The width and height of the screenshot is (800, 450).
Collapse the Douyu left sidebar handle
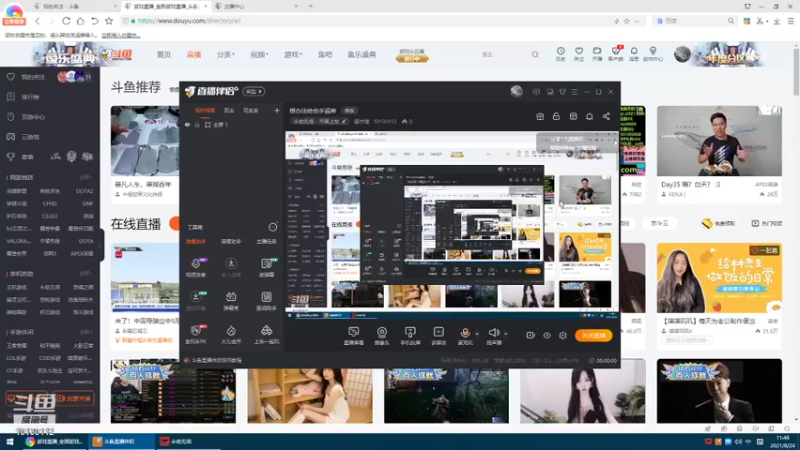tap(101, 246)
